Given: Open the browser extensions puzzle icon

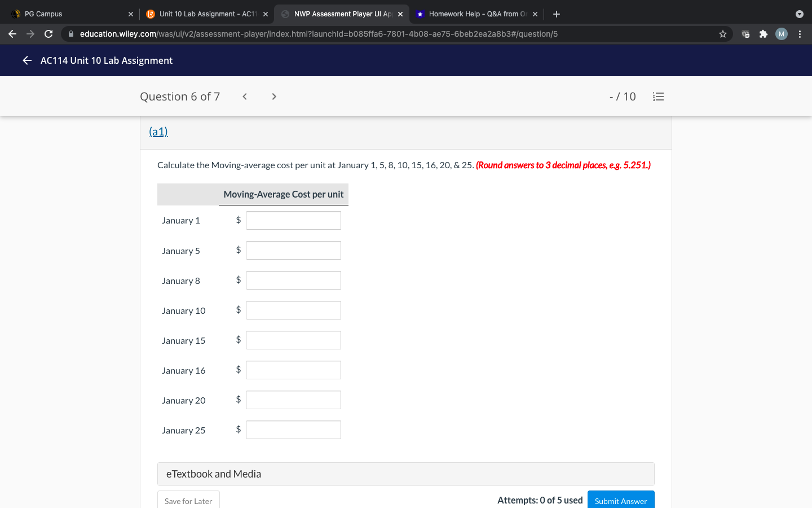Looking at the screenshot, I should (763, 34).
